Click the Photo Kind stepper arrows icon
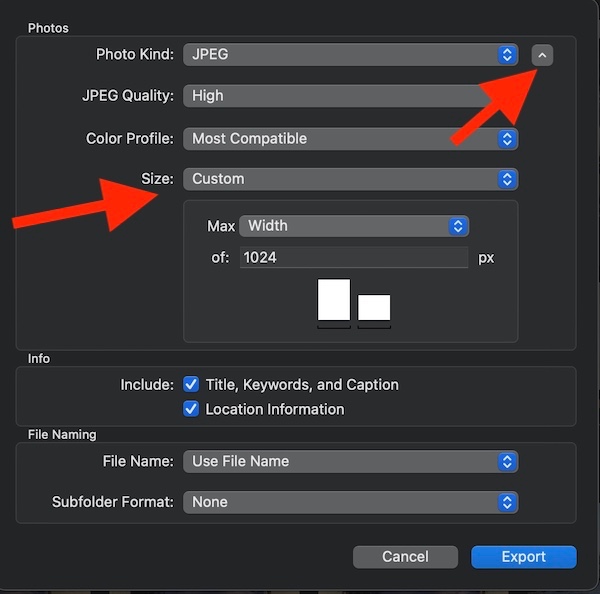The image size is (600, 594). click(x=508, y=54)
